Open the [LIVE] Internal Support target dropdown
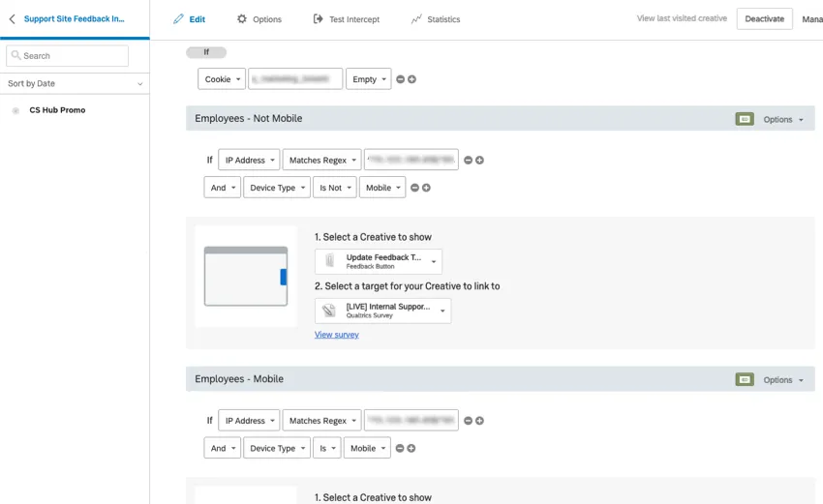The height and width of the screenshot is (504, 823). click(382, 311)
